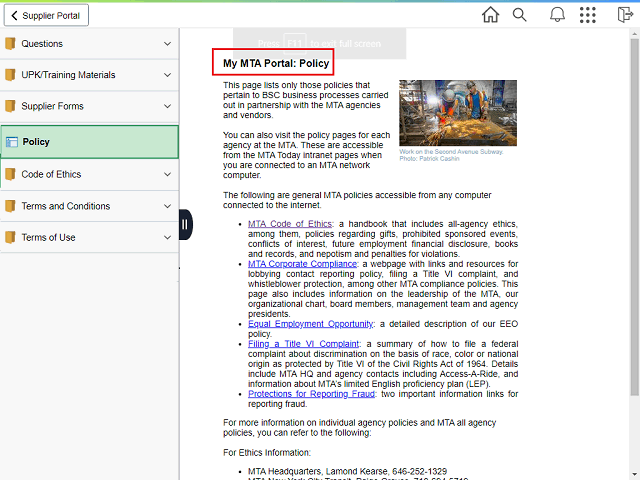Go back with Supplier Portal button
The height and width of the screenshot is (480, 640).
46,16
